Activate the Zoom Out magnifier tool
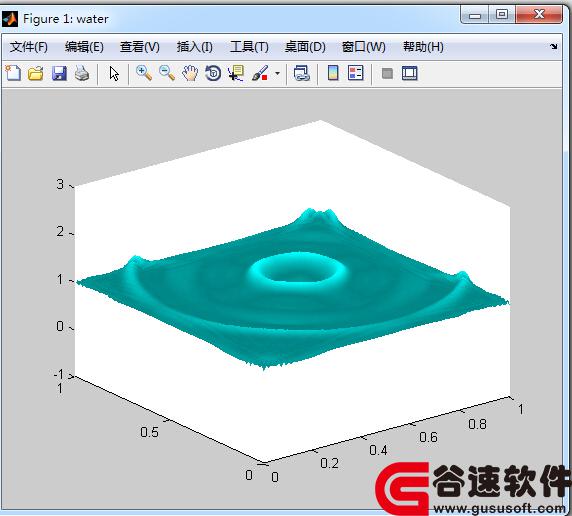The image size is (572, 516). (x=167, y=73)
